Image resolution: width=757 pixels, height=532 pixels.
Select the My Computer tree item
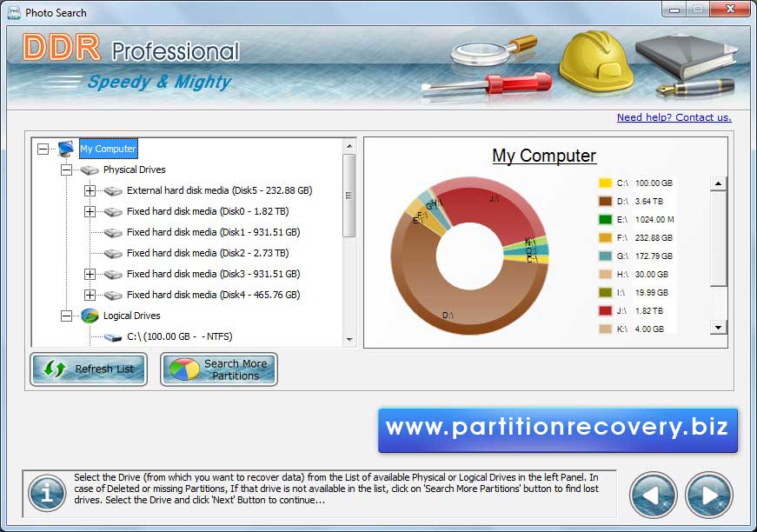(x=108, y=149)
